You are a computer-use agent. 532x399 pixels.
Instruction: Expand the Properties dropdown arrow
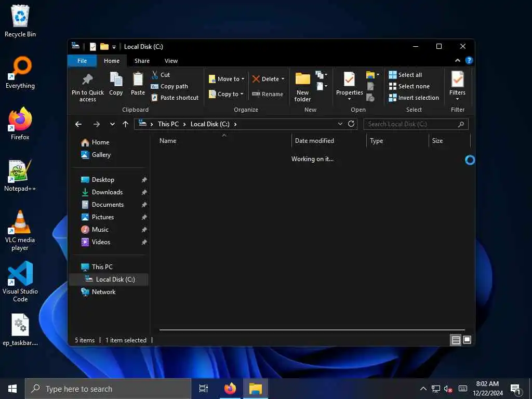(349, 99)
